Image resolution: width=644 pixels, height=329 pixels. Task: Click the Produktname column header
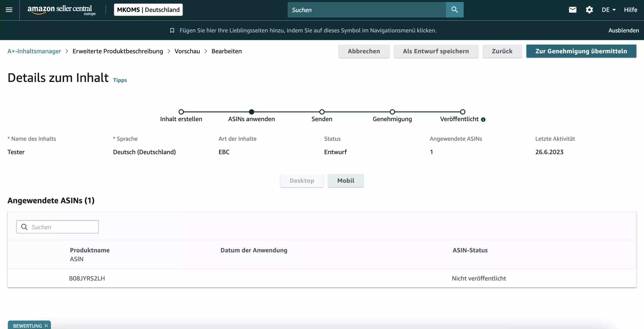tap(90, 250)
